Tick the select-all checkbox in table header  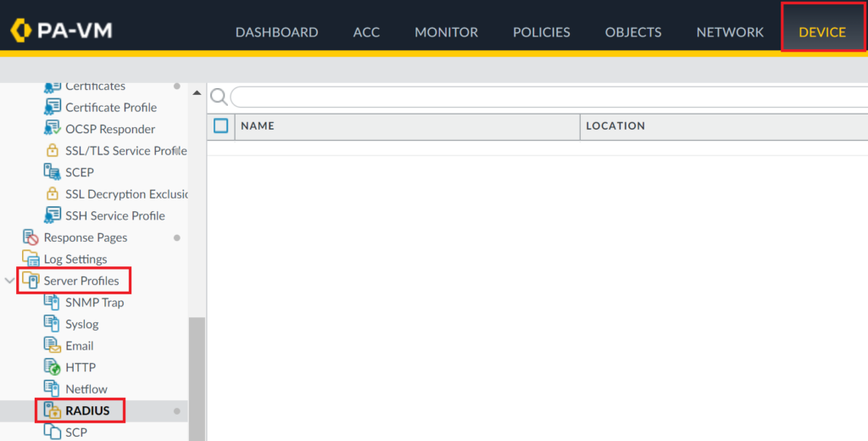[x=221, y=126]
